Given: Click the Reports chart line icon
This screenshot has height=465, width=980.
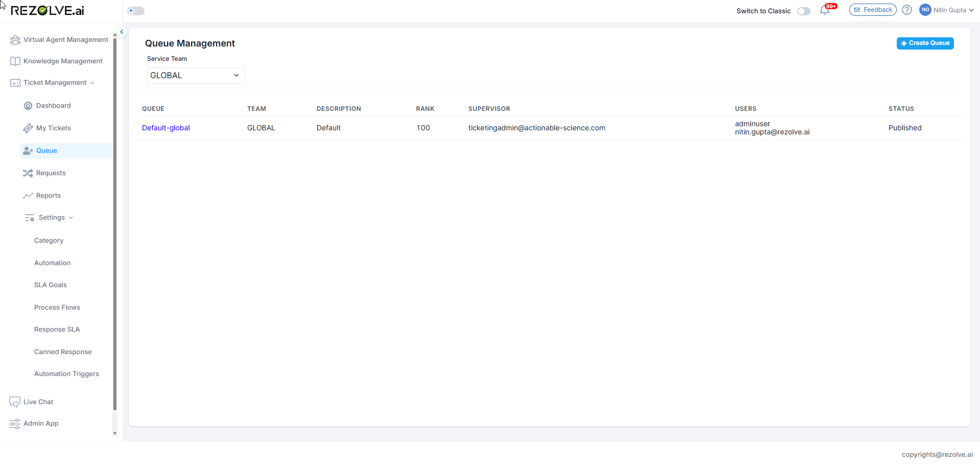Looking at the screenshot, I should [x=28, y=196].
